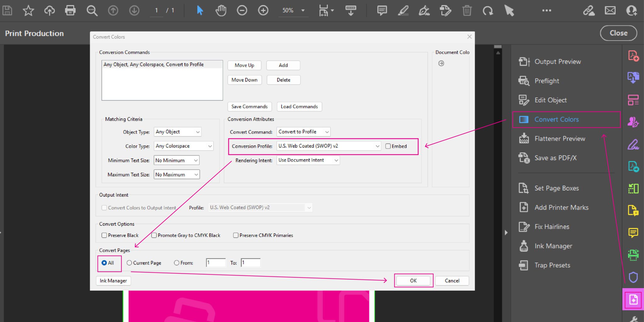The width and height of the screenshot is (644, 322).
Task: Open the Print icon
Action: (x=70, y=10)
